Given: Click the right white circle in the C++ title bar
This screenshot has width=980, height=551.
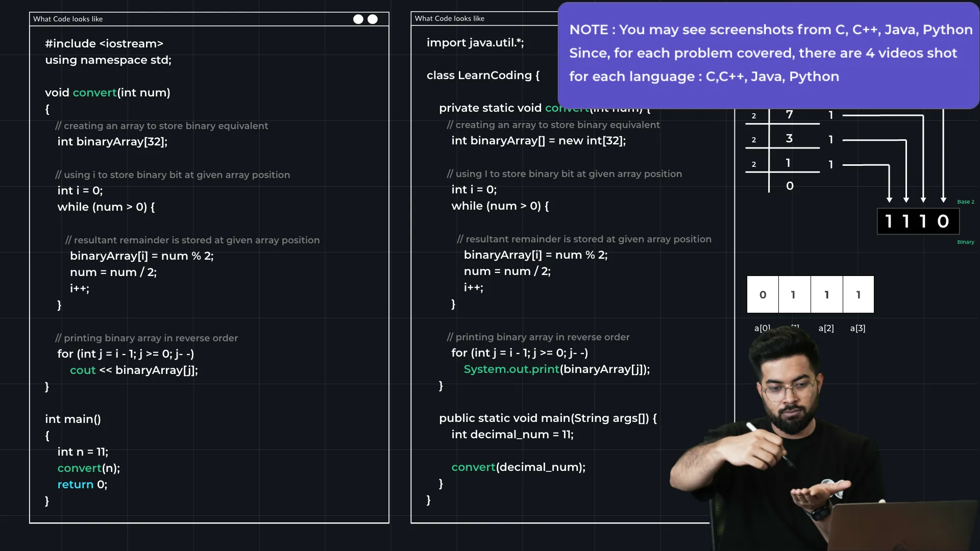Looking at the screenshot, I should click(373, 19).
